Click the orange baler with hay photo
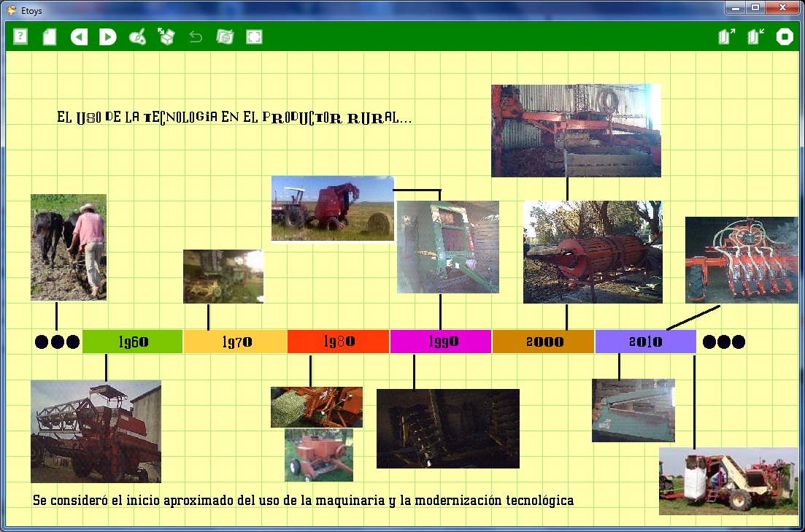 click(x=316, y=407)
